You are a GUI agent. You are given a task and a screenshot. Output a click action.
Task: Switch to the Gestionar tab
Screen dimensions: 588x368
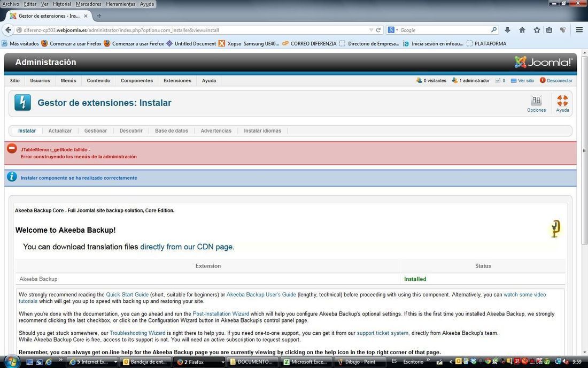[96, 131]
